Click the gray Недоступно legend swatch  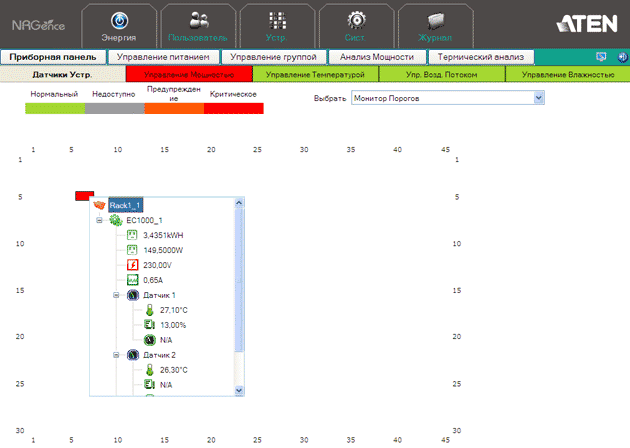point(115,108)
